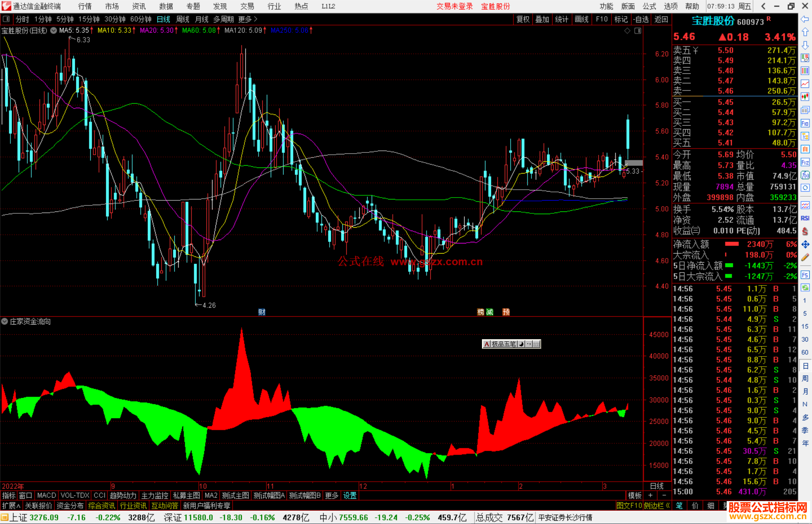Toggle the circle beside 宝胜股份(日线) label
Image resolution: width=812 pixels, height=524 pixels.
tap(54, 30)
